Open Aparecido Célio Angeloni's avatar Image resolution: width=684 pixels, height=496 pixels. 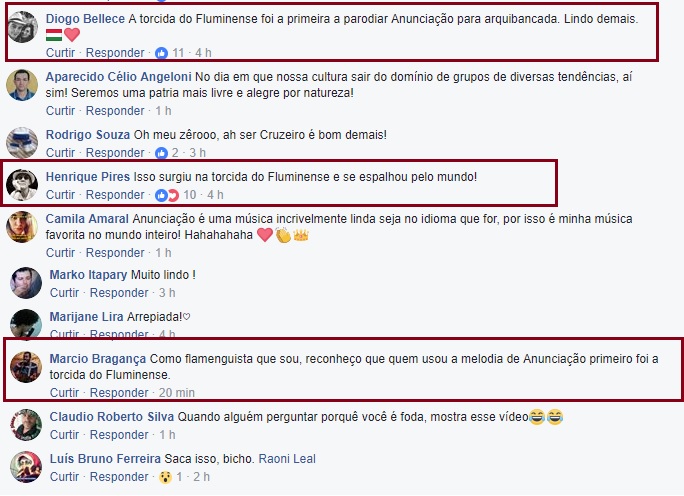click(22, 85)
